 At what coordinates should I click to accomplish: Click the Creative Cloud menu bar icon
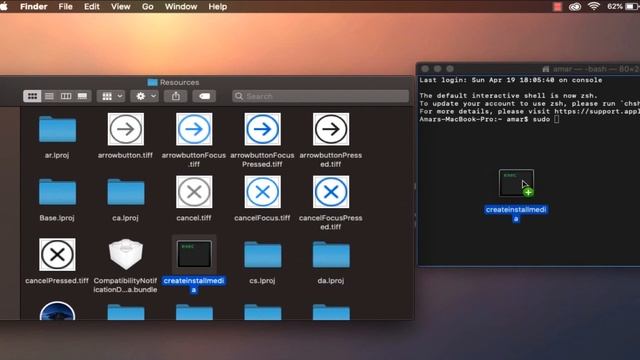[575, 7]
